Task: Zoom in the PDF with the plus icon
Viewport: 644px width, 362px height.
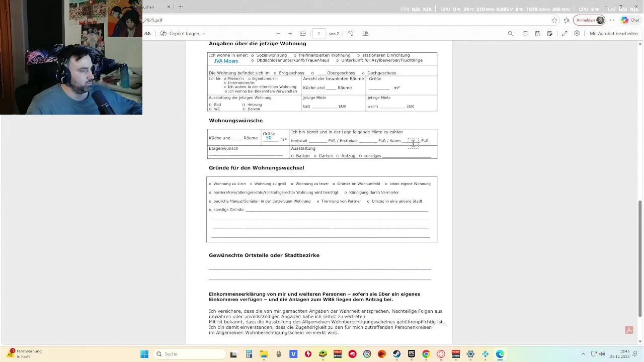Action: 290,34
